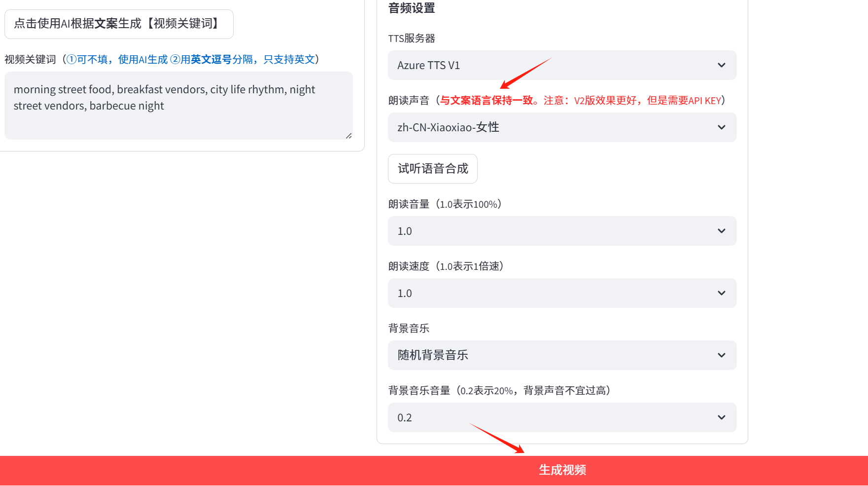Click the AI 生成【视频关键词】 button
The image size is (868, 486).
[x=119, y=24]
